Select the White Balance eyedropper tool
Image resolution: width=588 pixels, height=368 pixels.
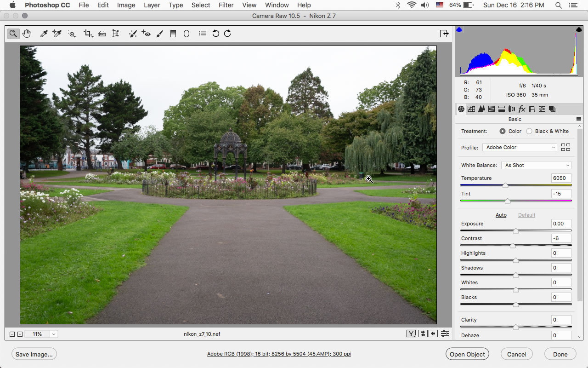pyautogui.click(x=44, y=33)
